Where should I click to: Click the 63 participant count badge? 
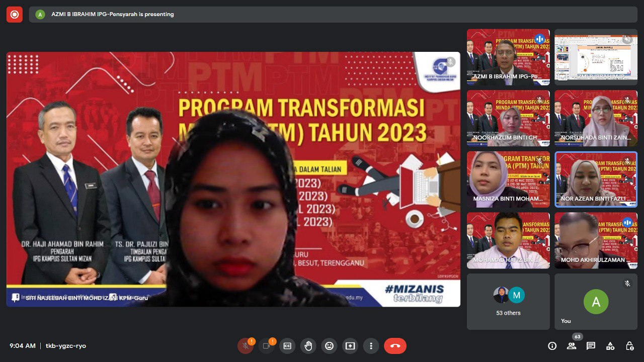pos(577,337)
